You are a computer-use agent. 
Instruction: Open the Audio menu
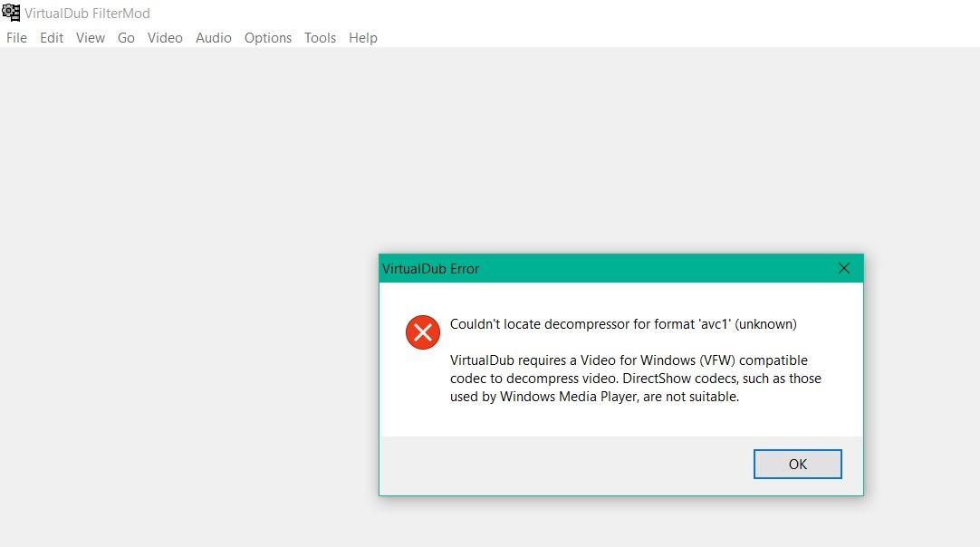tap(213, 38)
